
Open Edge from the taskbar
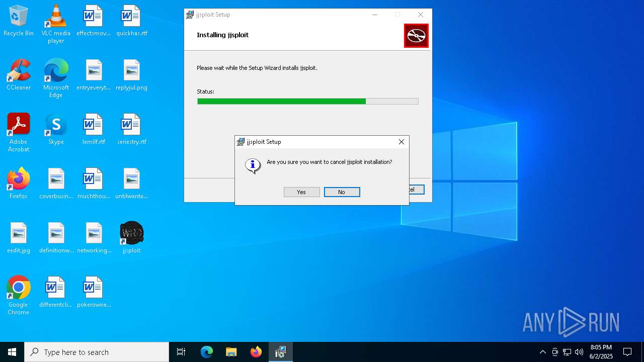click(207, 352)
